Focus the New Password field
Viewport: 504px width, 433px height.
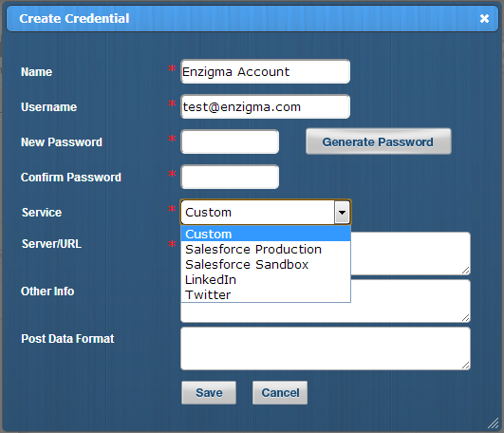point(230,141)
